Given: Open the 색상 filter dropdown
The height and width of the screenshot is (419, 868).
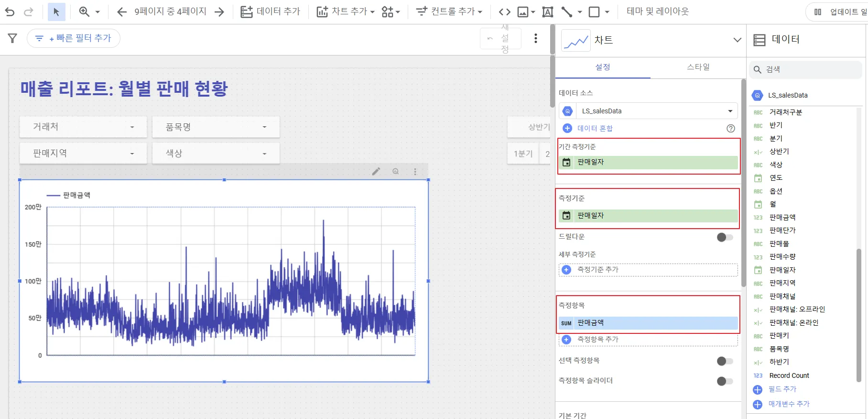Looking at the screenshot, I should point(216,153).
